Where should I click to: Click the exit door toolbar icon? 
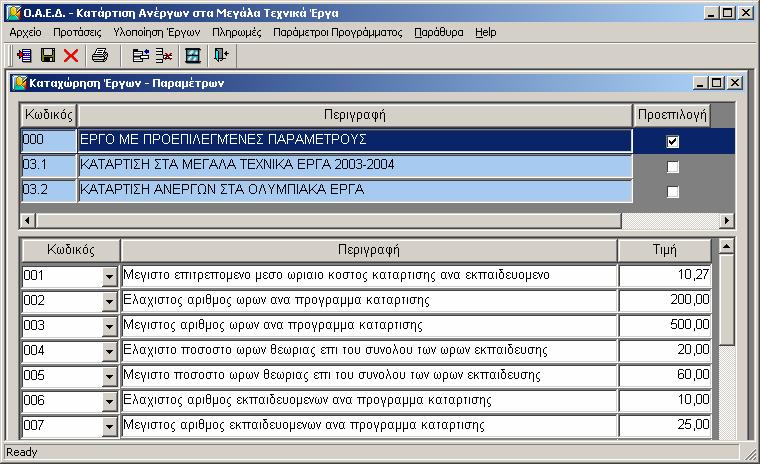pyautogui.click(x=222, y=55)
